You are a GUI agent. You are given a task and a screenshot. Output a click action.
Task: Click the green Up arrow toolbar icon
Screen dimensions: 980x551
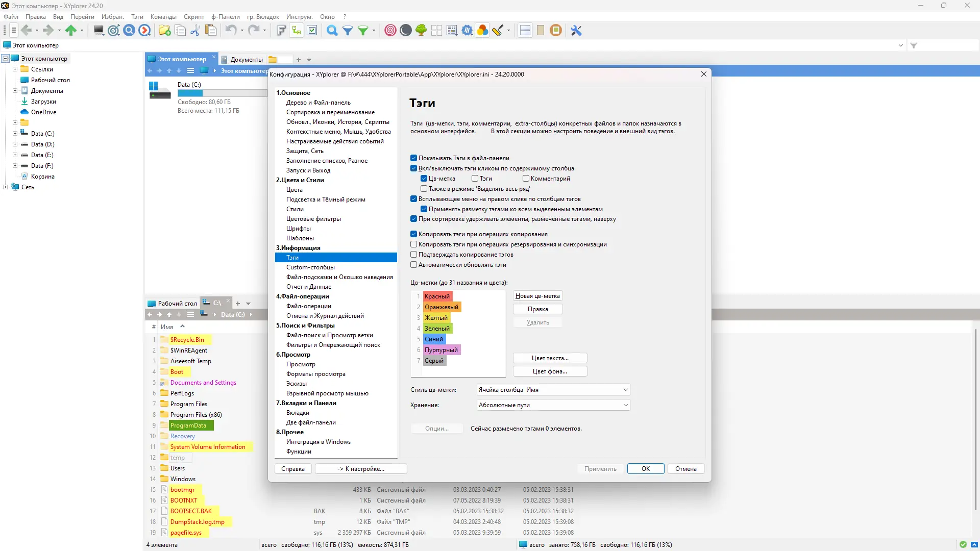[71, 31]
